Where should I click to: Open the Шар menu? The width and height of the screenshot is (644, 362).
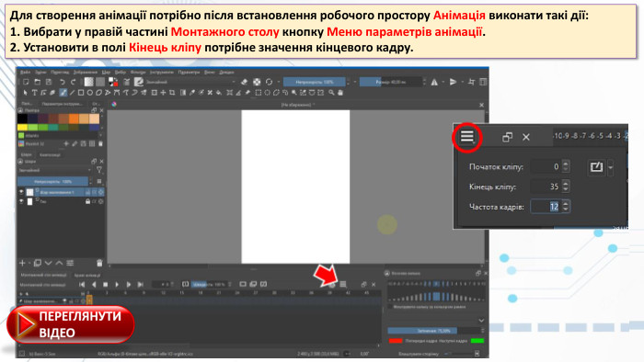point(106,73)
